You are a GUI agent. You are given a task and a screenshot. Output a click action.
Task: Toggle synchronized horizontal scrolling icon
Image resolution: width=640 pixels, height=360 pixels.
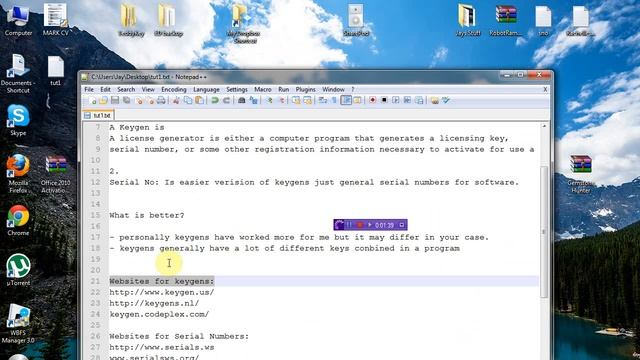(x=307, y=100)
